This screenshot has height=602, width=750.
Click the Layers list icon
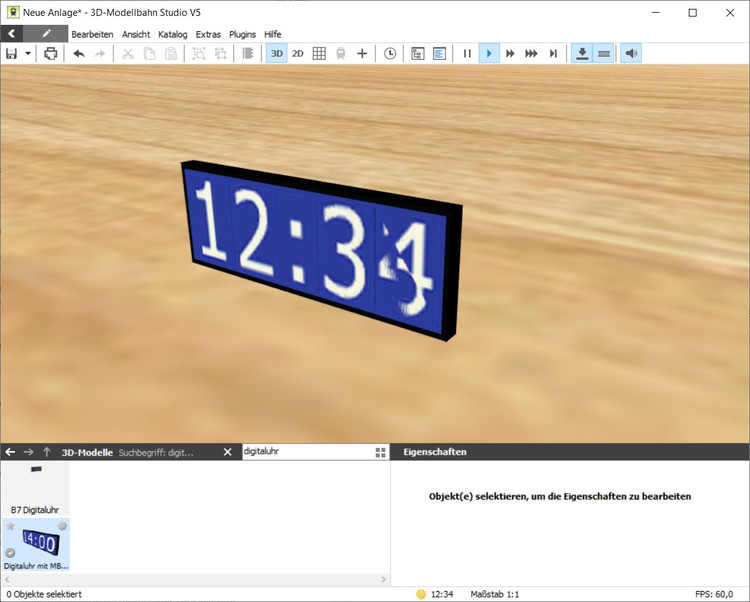pos(248,54)
